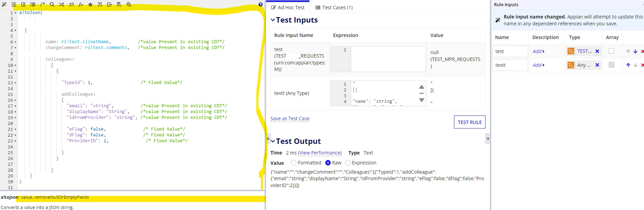Remove the Any Type from textt input
Screen dimensions: 644x210
[597, 65]
